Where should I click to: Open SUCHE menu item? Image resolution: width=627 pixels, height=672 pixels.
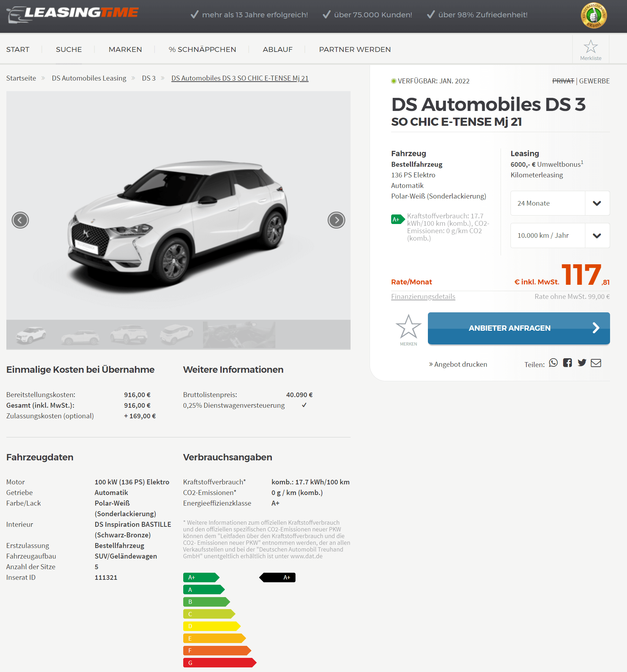(x=69, y=49)
